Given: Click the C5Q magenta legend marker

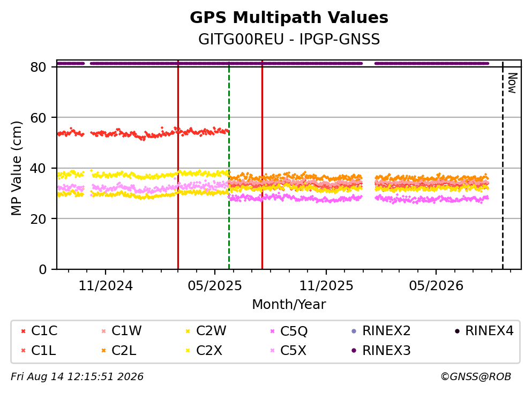Looking at the screenshot, I should click(272, 331).
